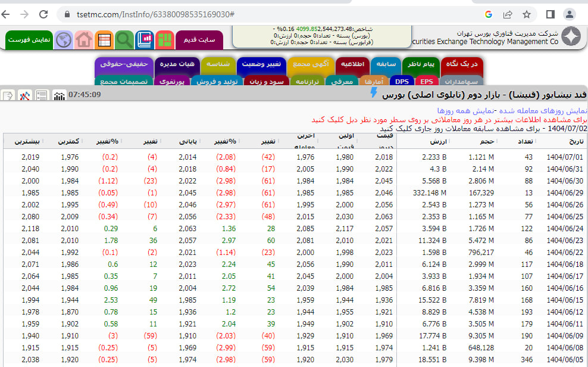This screenshot has width=588, height=367.
Task: Switch to the DPS tab
Action: point(403,82)
